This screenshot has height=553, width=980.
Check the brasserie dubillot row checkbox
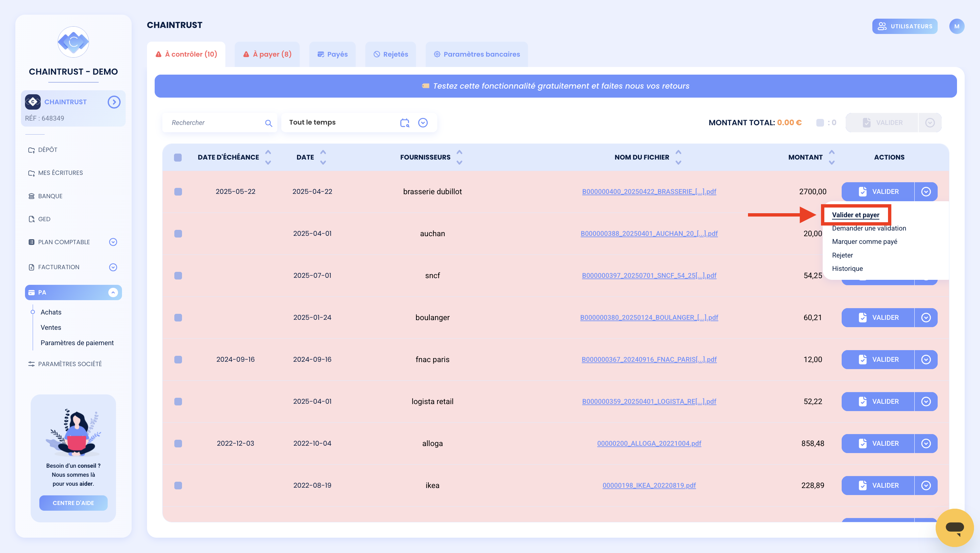coord(178,192)
